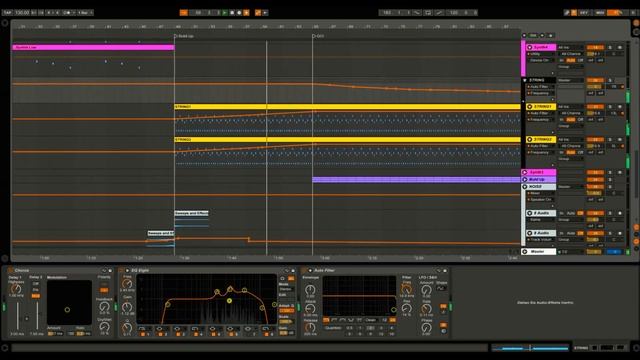Toggle STRING1 track activator

click(x=595, y=107)
